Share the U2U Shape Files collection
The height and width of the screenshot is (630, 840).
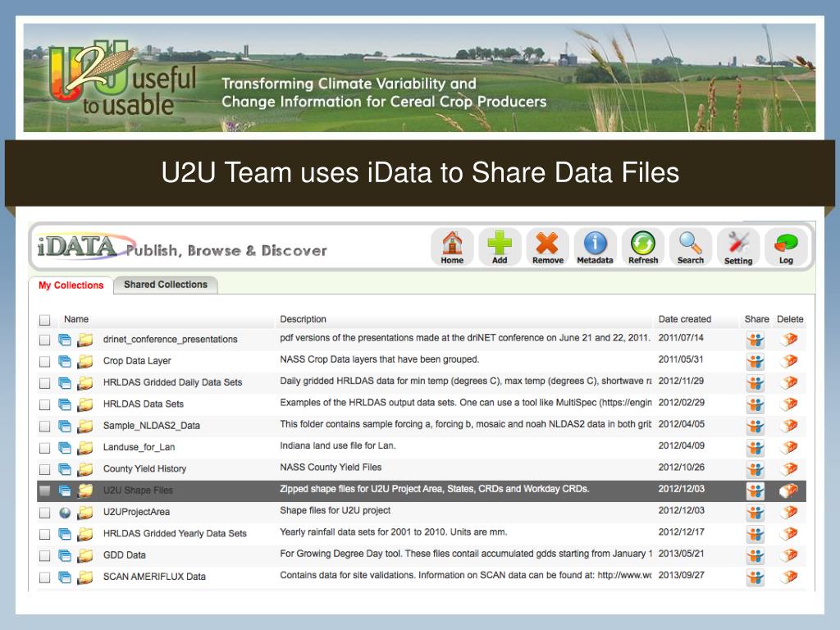(756, 491)
